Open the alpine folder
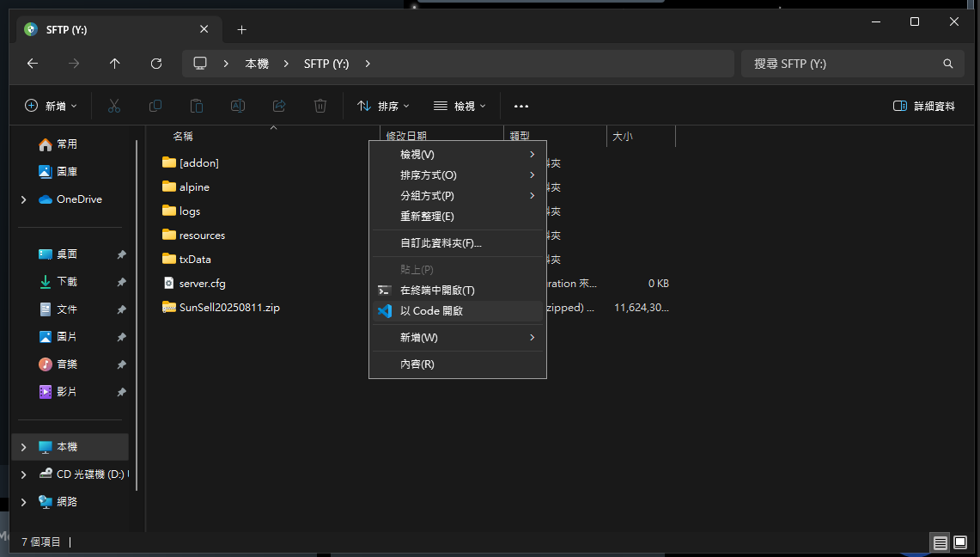Viewport: 980px width, 557px height. point(194,187)
